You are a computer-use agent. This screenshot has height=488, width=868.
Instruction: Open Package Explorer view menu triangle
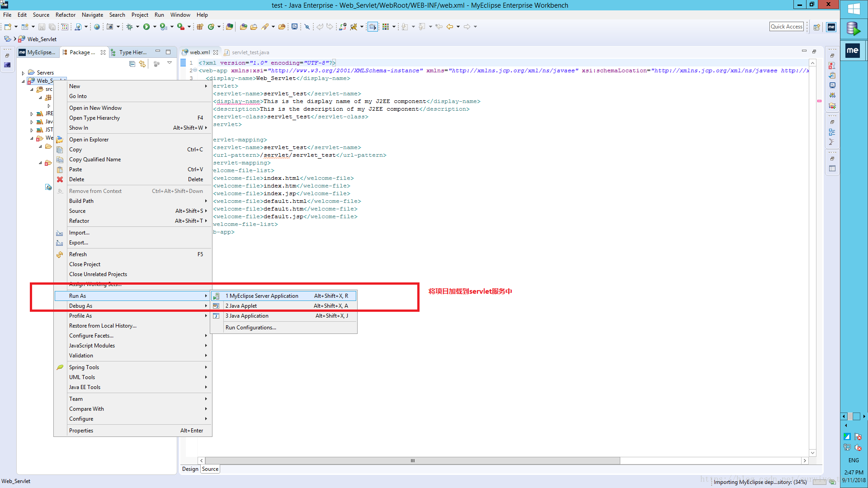click(x=170, y=63)
